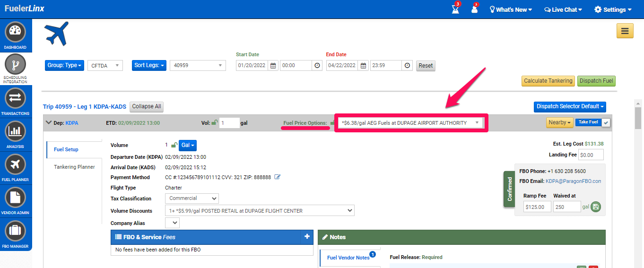This screenshot has height=268, width=644.
Task: Open Dispatch Selector Default dropdown
Action: [x=570, y=106]
